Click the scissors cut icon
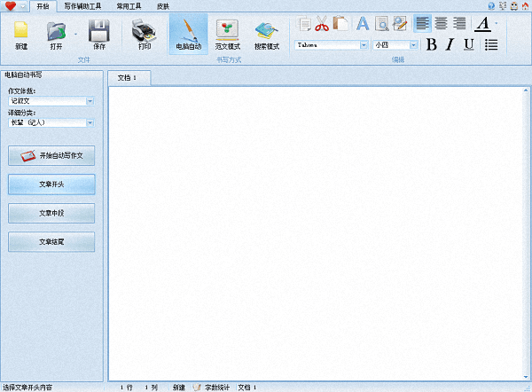 (322, 24)
